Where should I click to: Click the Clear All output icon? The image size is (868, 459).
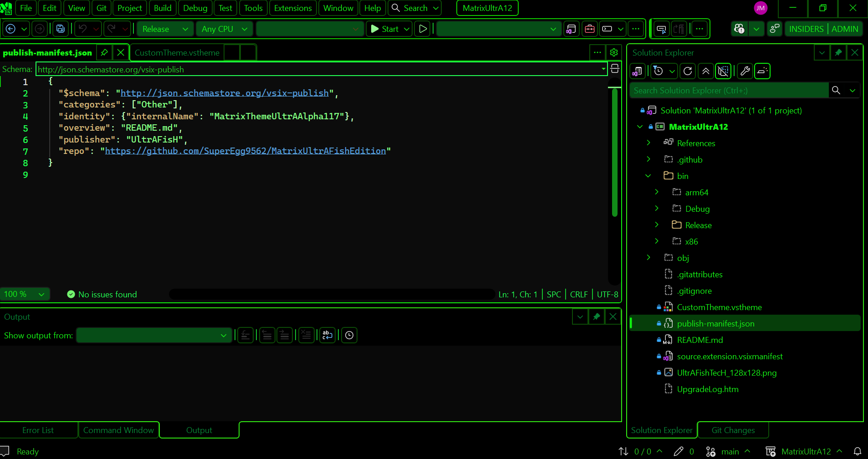[x=306, y=335]
